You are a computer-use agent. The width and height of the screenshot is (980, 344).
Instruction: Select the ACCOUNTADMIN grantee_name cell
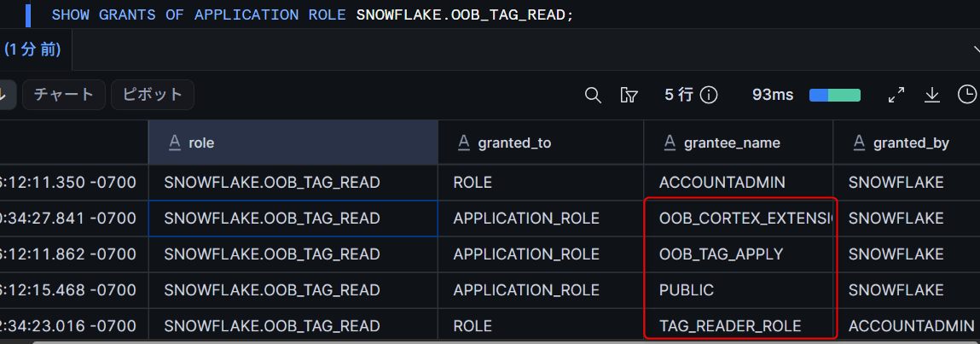pyautogui.click(x=738, y=183)
